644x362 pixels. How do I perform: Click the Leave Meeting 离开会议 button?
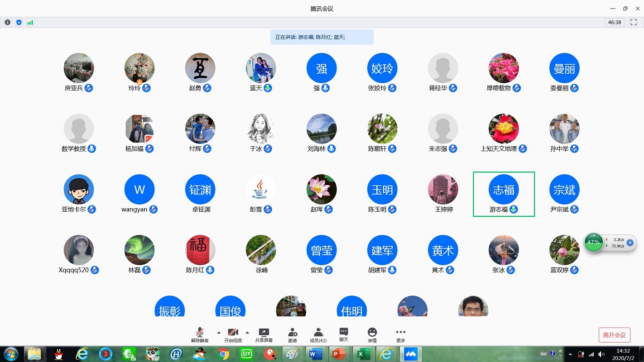coord(614,335)
